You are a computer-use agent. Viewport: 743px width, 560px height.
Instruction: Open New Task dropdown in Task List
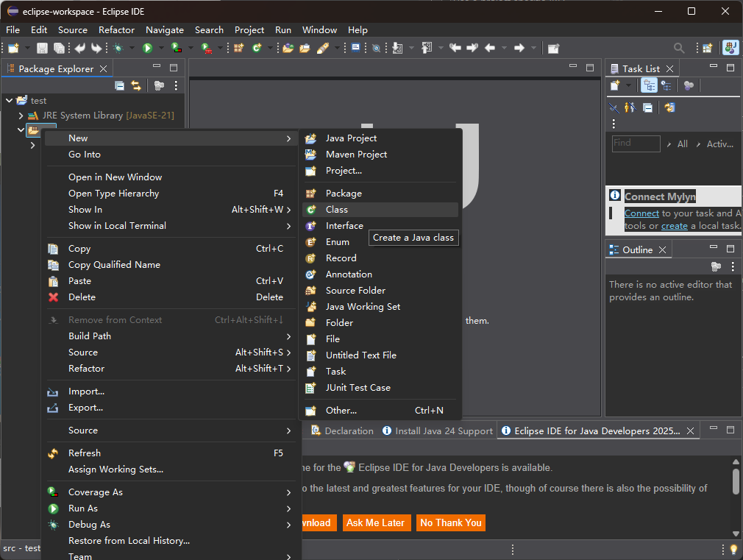pos(628,85)
